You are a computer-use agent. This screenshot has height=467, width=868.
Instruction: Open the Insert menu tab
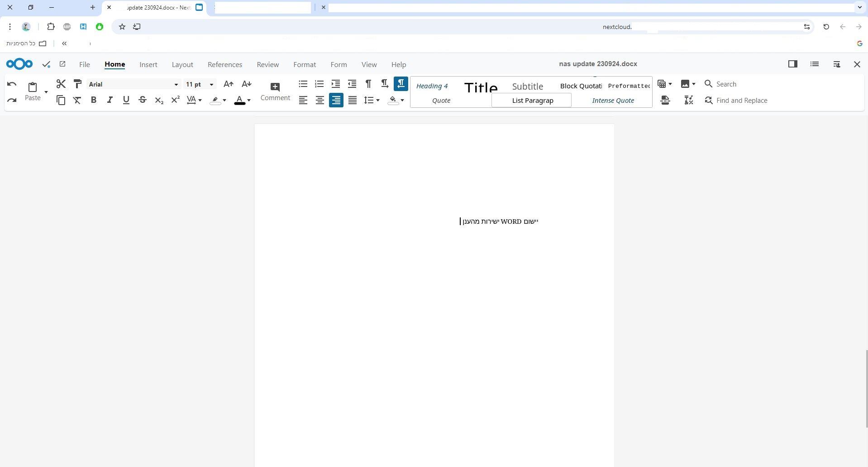[148, 64]
